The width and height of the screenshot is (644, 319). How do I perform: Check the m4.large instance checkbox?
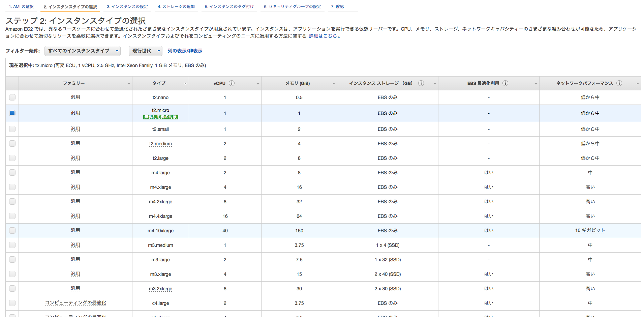coord(12,172)
